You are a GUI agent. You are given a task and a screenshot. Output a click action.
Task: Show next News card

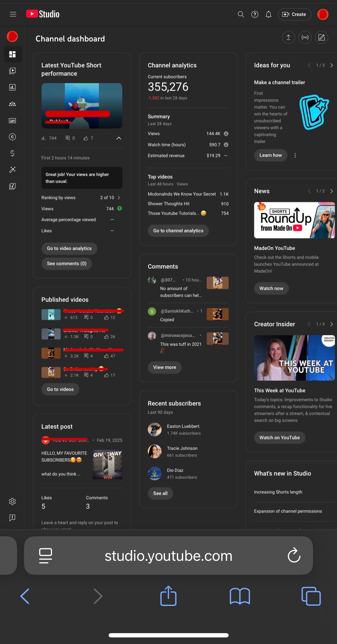(331, 191)
